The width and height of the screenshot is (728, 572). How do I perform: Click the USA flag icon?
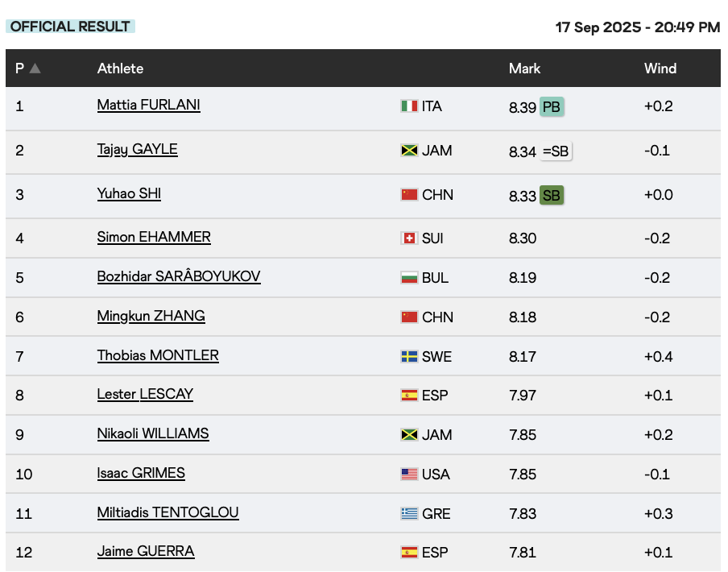click(x=409, y=475)
